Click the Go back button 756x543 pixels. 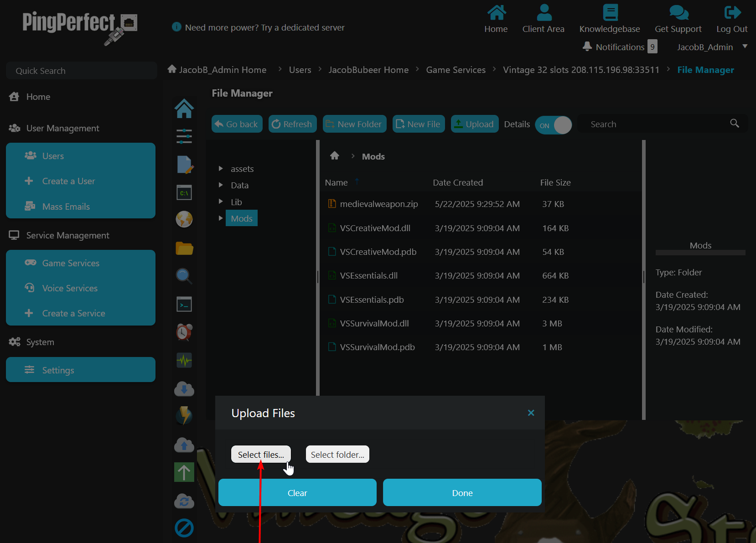click(x=237, y=124)
